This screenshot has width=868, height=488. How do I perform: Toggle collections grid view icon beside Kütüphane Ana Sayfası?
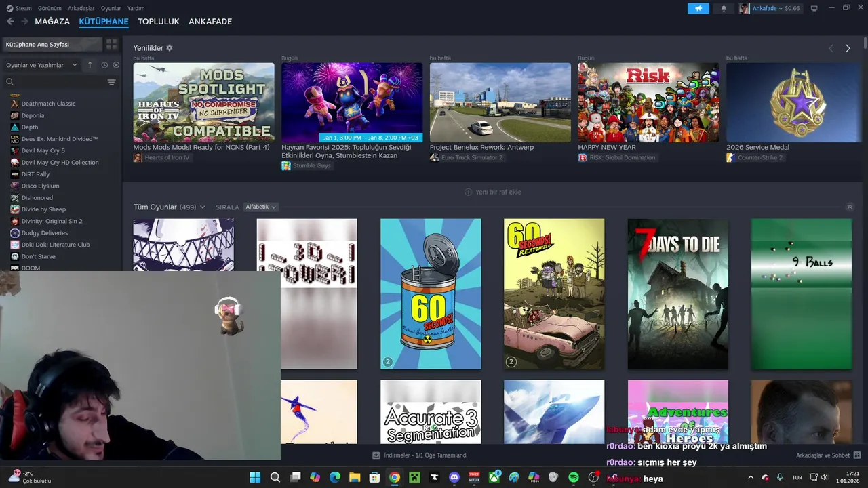112,44
